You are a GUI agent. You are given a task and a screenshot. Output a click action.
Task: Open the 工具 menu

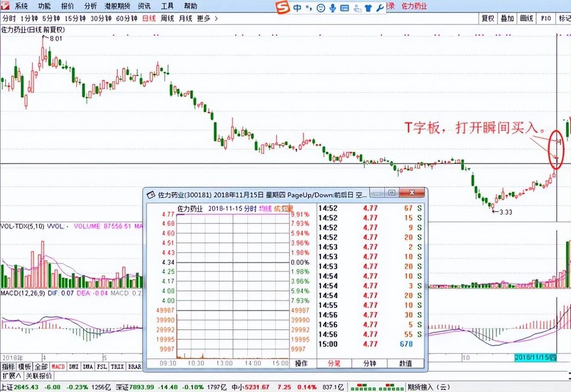tap(167, 6)
